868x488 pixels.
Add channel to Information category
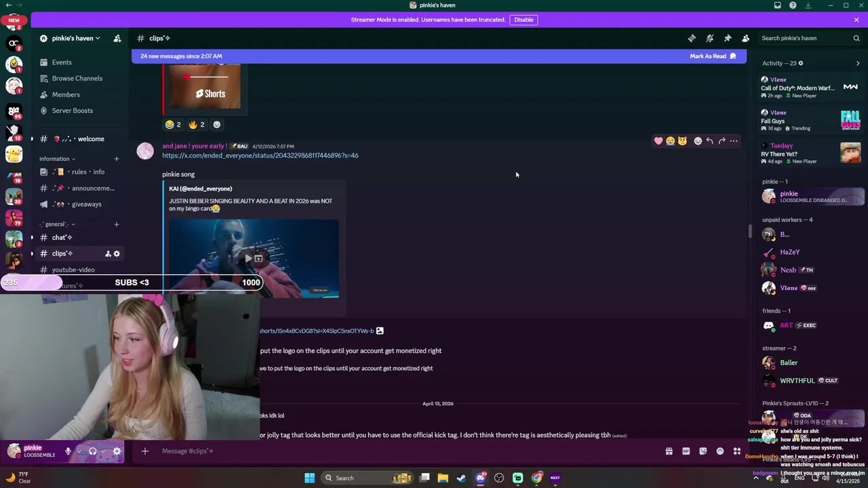(116, 159)
